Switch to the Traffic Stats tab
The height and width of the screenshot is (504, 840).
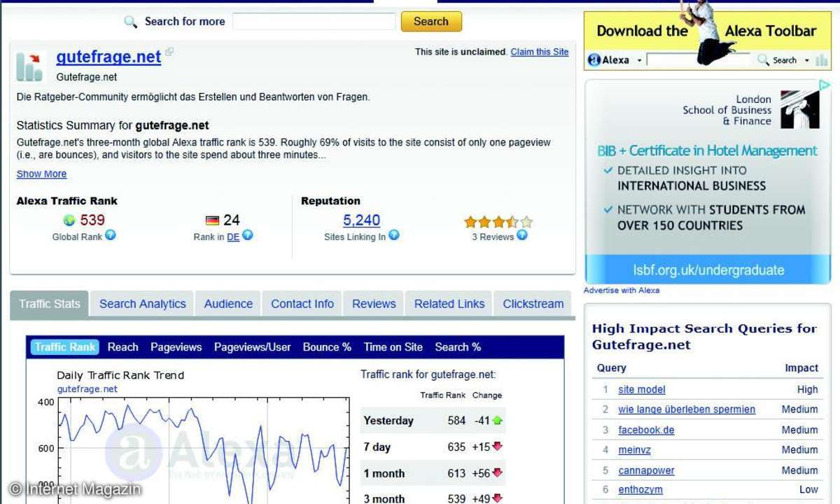tap(50, 304)
